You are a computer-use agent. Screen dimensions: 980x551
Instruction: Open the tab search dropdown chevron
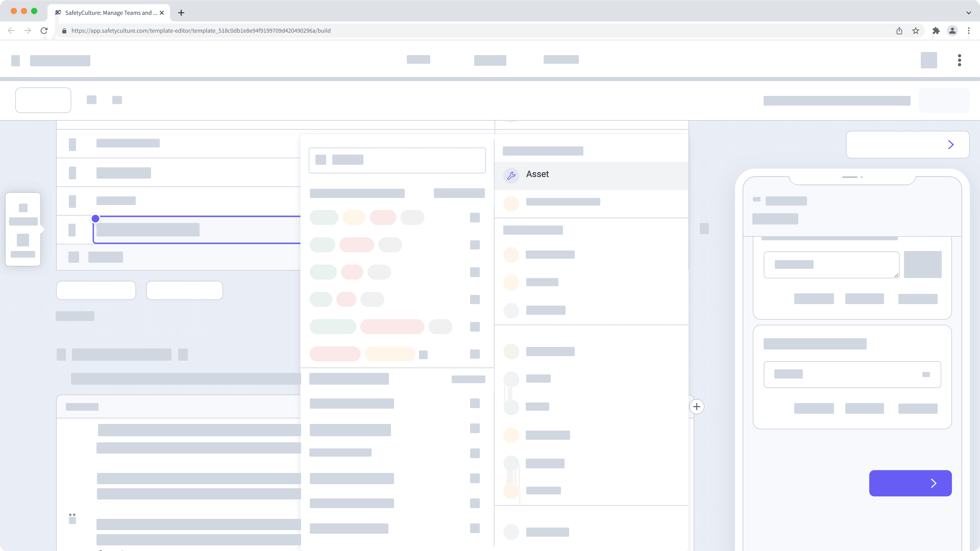[x=969, y=12]
